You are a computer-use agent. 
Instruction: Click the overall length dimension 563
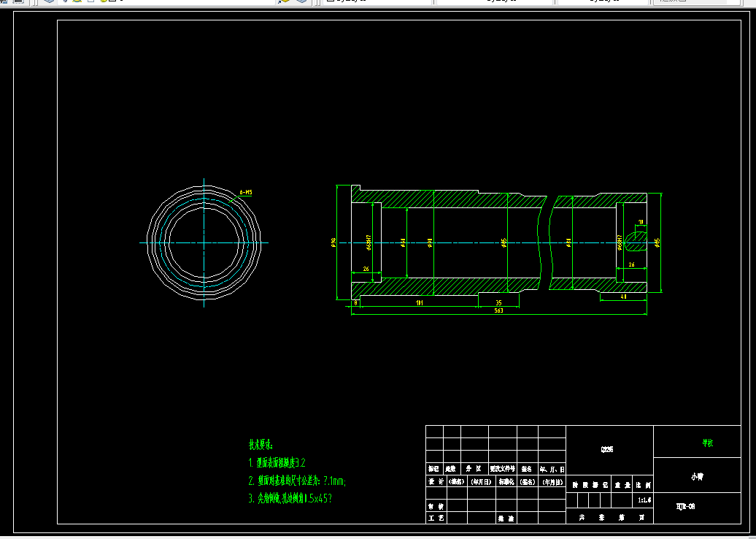(x=498, y=310)
